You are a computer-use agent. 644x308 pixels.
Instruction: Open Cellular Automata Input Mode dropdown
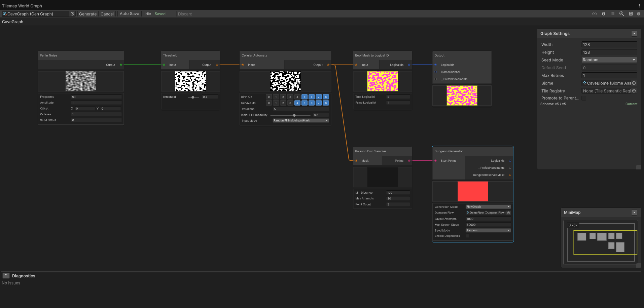pyautogui.click(x=301, y=120)
